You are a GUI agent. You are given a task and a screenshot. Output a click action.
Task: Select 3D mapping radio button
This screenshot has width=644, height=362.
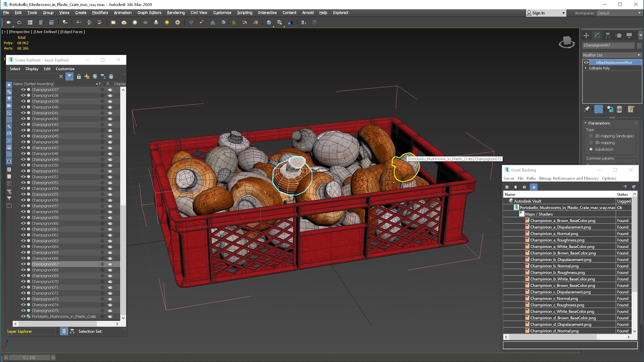[591, 143]
